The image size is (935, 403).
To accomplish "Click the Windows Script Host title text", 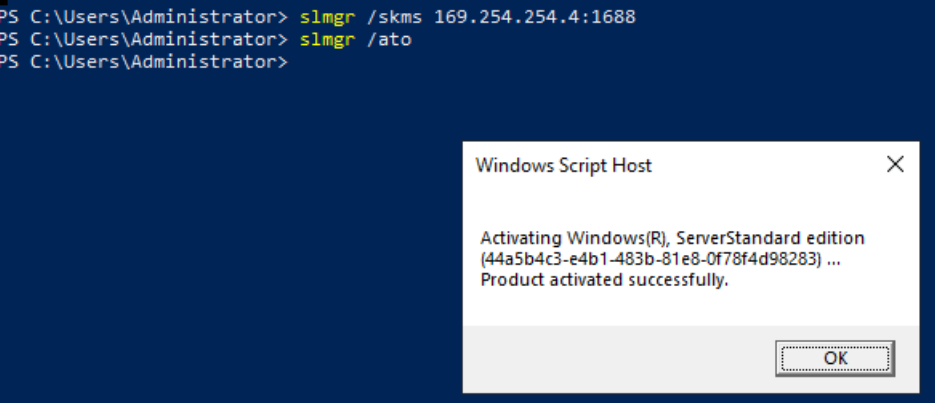I will [564, 165].
